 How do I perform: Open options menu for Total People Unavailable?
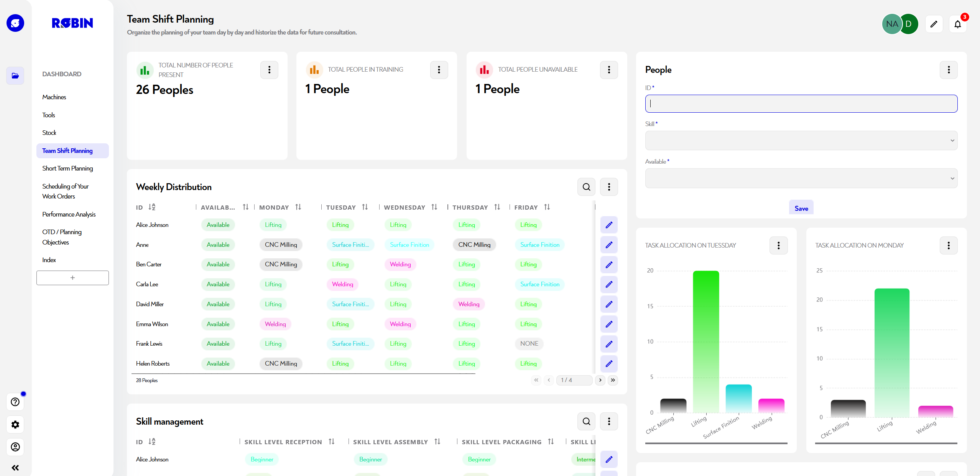(608, 70)
